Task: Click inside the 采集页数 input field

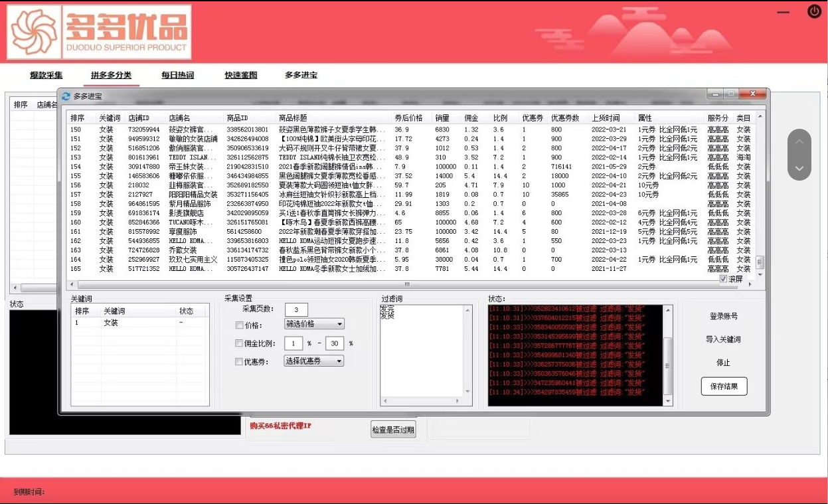Action: [x=295, y=309]
